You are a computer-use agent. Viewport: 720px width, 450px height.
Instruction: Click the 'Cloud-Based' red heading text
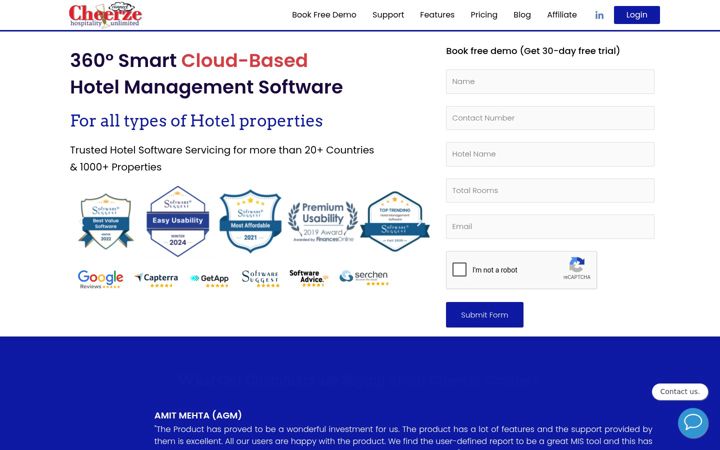tap(244, 61)
